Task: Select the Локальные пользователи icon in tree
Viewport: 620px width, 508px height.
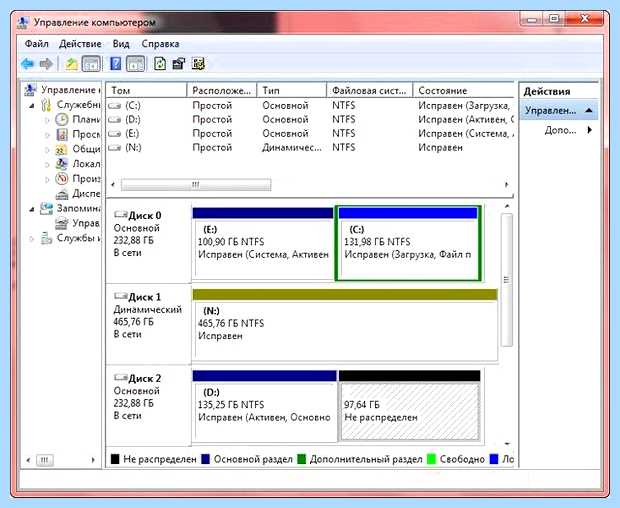Action: 61,164
